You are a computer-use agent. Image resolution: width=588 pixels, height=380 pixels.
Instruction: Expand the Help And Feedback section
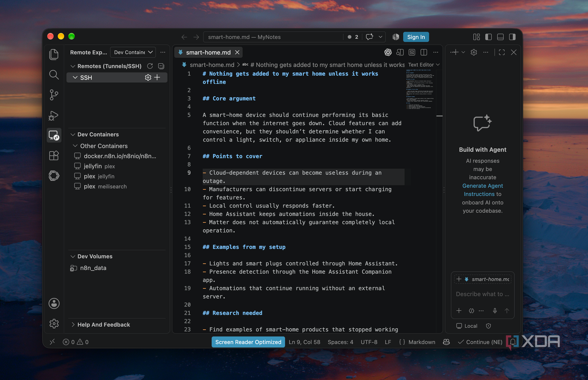click(x=73, y=325)
